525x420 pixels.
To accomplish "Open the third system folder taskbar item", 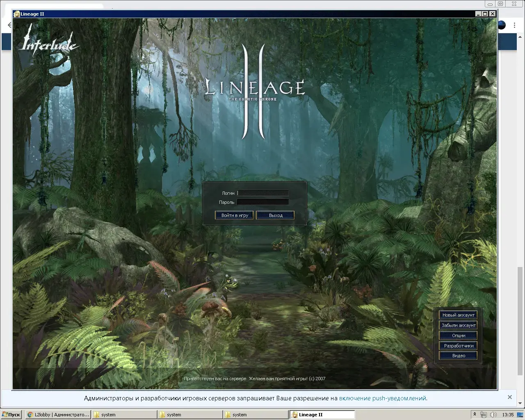I will coord(255,415).
